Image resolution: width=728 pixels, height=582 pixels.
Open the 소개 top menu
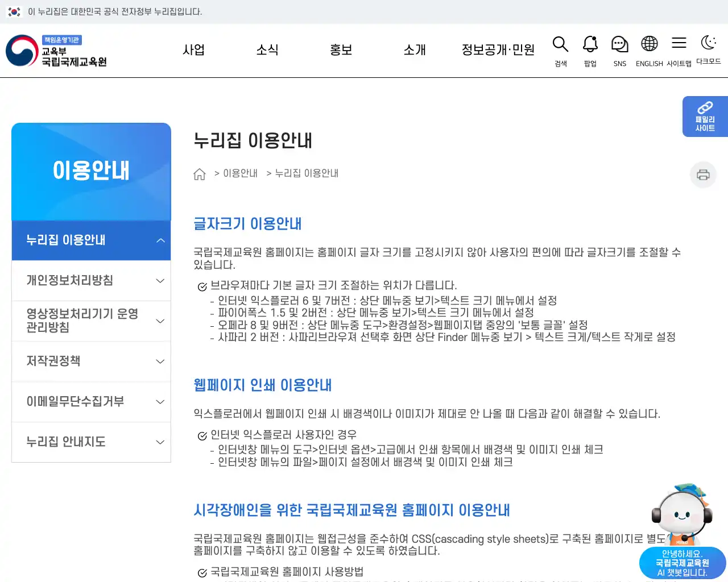pos(415,50)
